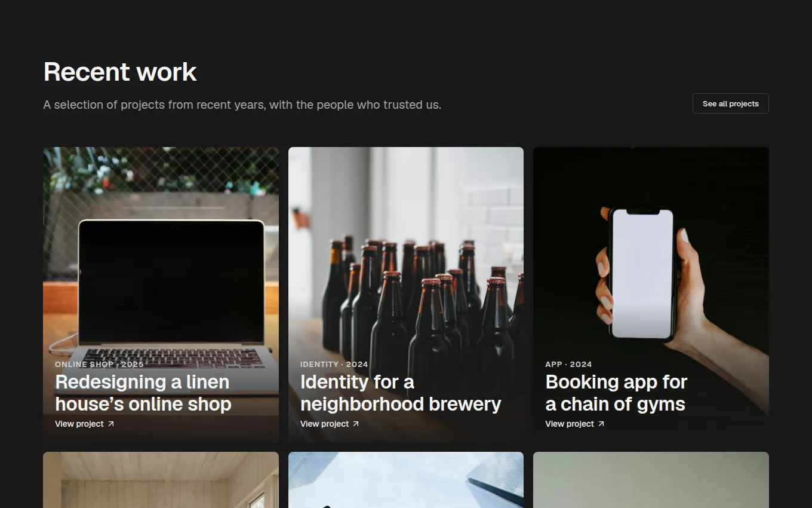Image resolution: width=812 pixels, height=508 pixels.
Task: Click title Redesigning a linen house's online shop
Action: pyautogui.click(x=143, y=393)
